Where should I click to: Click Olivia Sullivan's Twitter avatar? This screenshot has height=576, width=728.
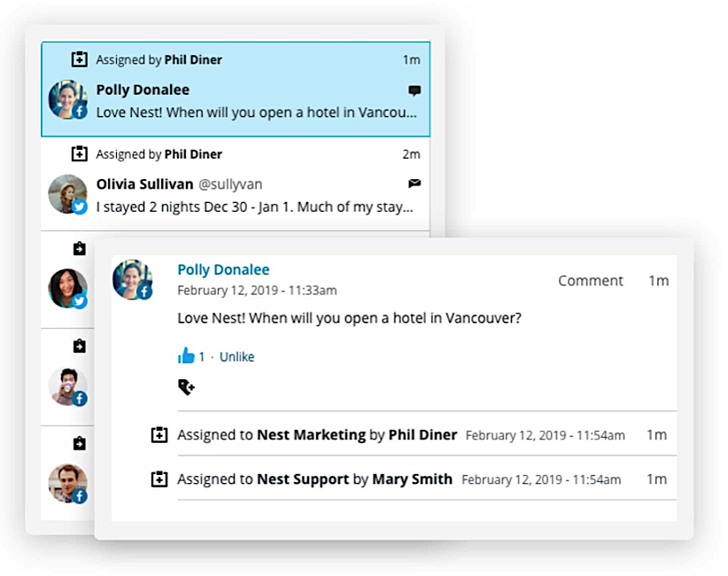[x=68, y=194]
